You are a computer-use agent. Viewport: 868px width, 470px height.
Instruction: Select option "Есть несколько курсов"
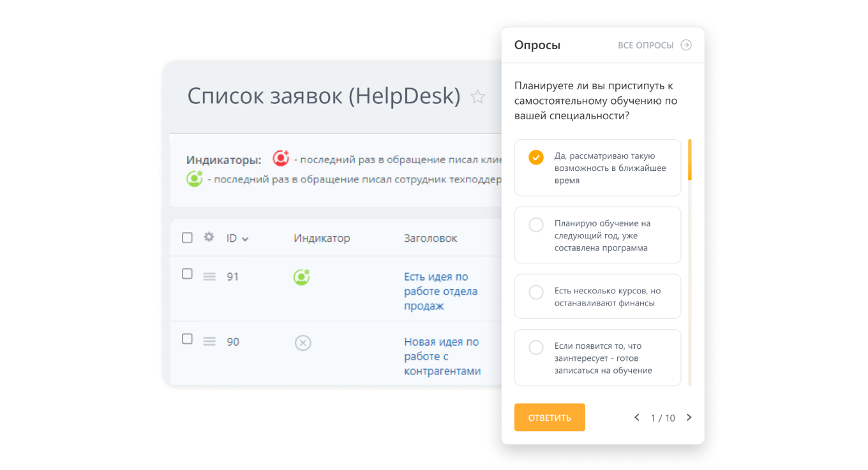(x=536, y=292)
